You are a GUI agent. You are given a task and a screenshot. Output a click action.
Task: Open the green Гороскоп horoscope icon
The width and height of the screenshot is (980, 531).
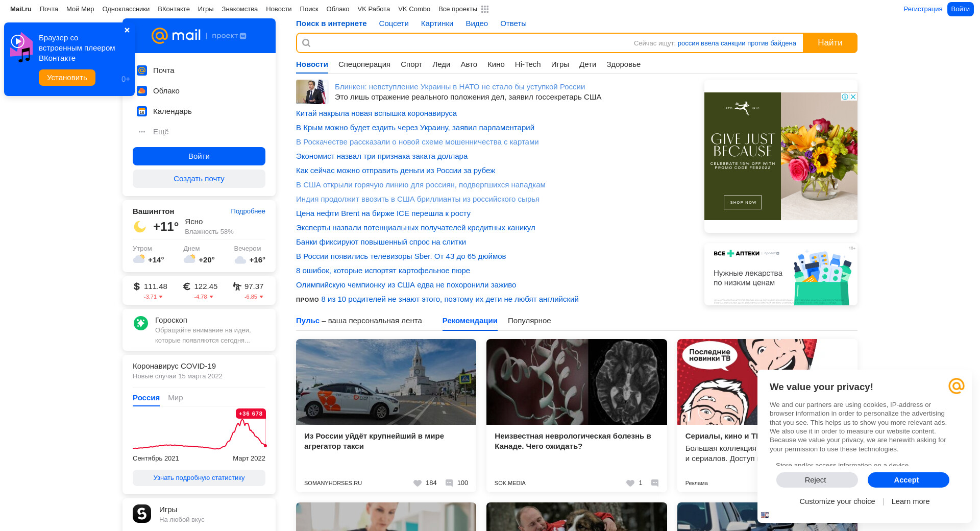click(x=141, y=323)
